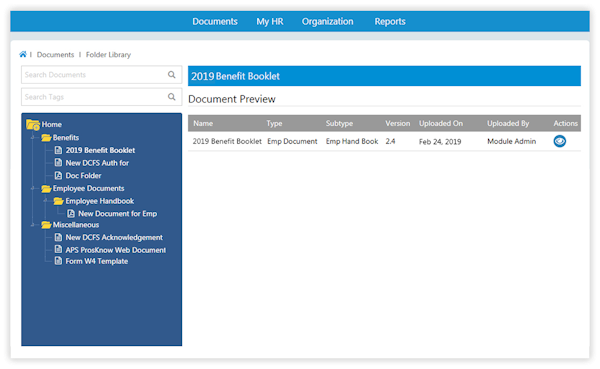
Task: Select Home in the folder tree
Action: coord(52,124)
